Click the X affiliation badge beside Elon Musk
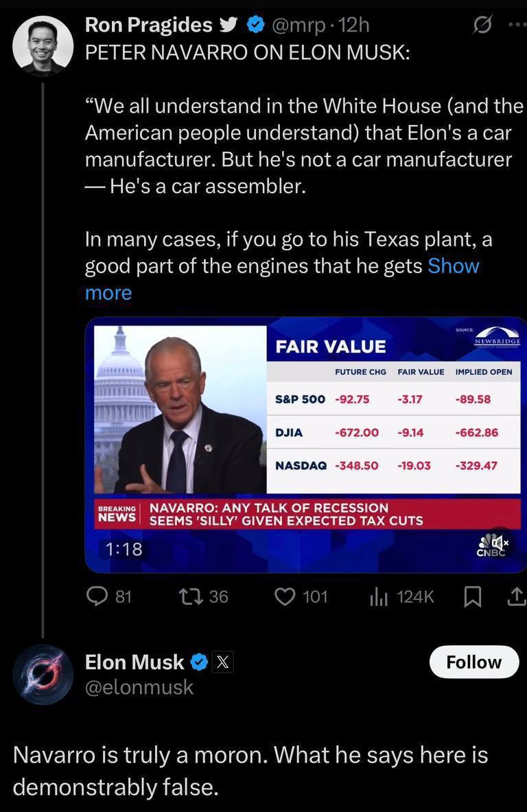This screenshot has height=812, width=527. 224,662
